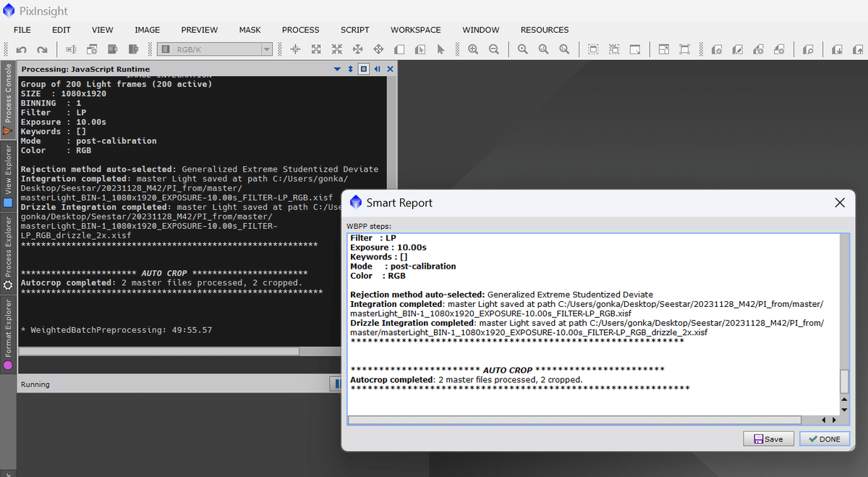Click the Zoom Out magnifier icon
The image size is (868, 477).
pyautogui.click(x=493, y=49)
